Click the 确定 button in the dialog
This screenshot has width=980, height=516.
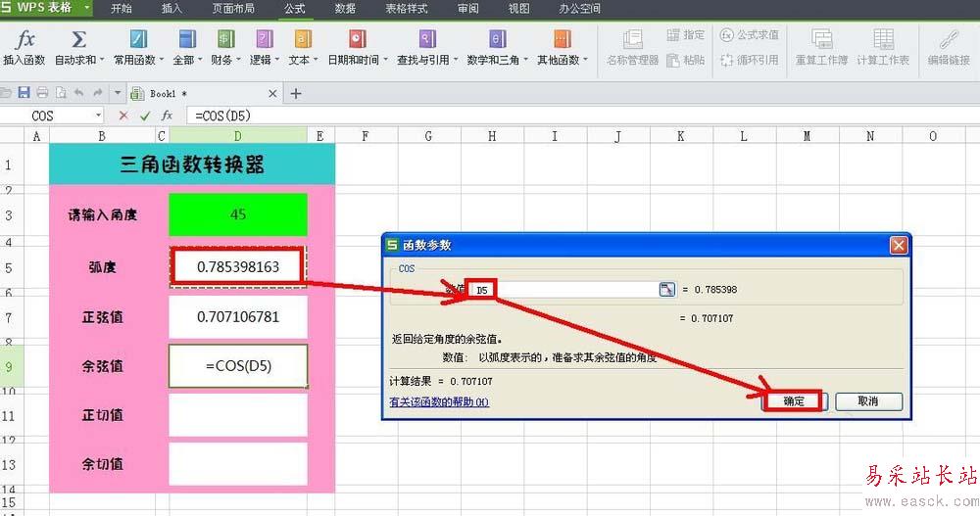795,401
